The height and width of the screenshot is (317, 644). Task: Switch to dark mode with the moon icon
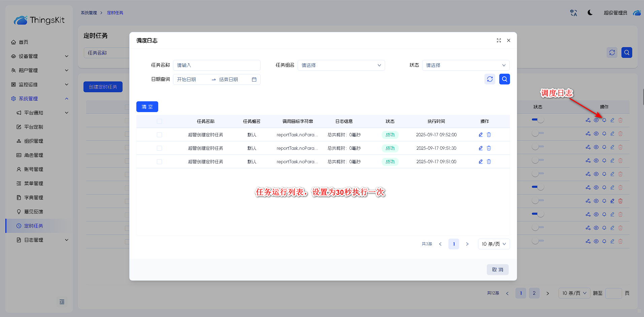coord(590,13)
